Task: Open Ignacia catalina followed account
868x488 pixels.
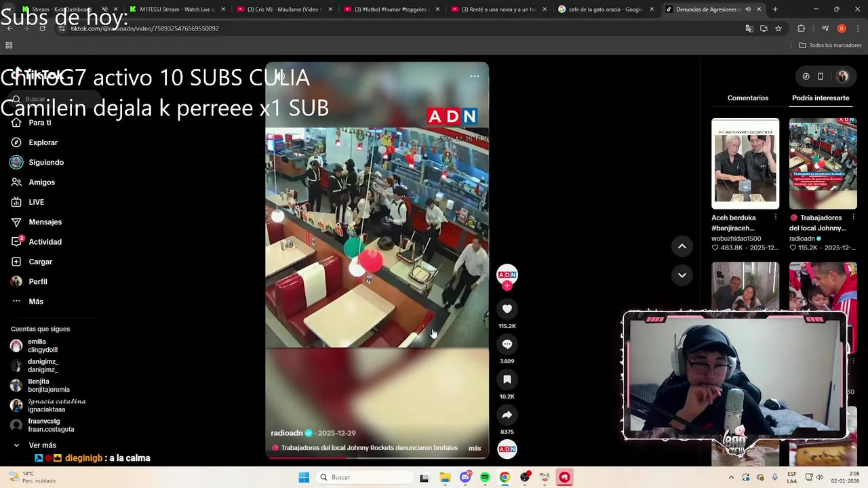Action: point(47,405)
